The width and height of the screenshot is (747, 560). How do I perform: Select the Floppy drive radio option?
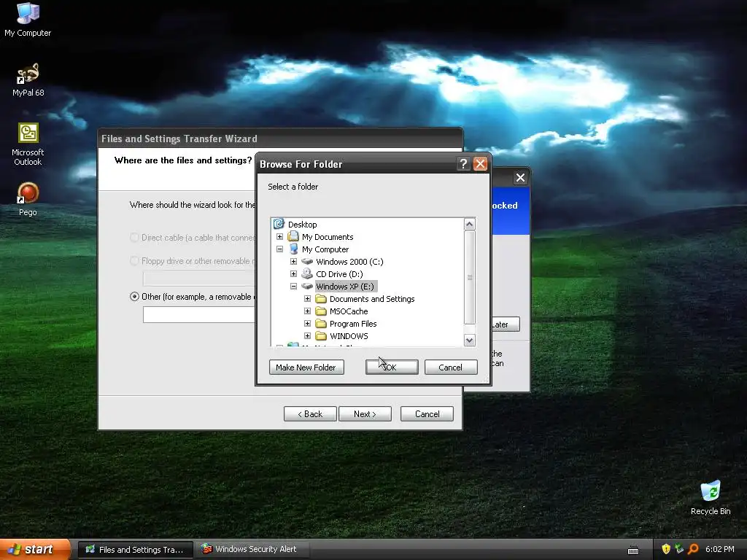[x=134, y=261]
